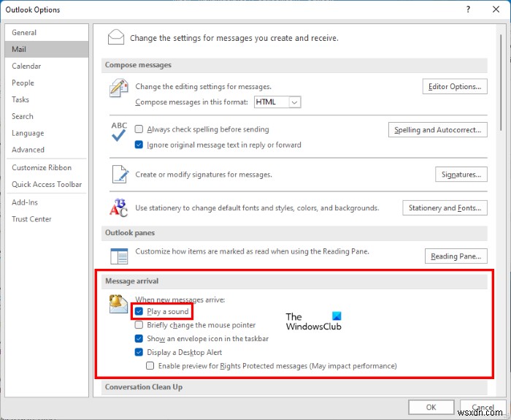This screenshot has height=420, width=511.
Task: Close the Outlook Options dialog
Action: 496,9
